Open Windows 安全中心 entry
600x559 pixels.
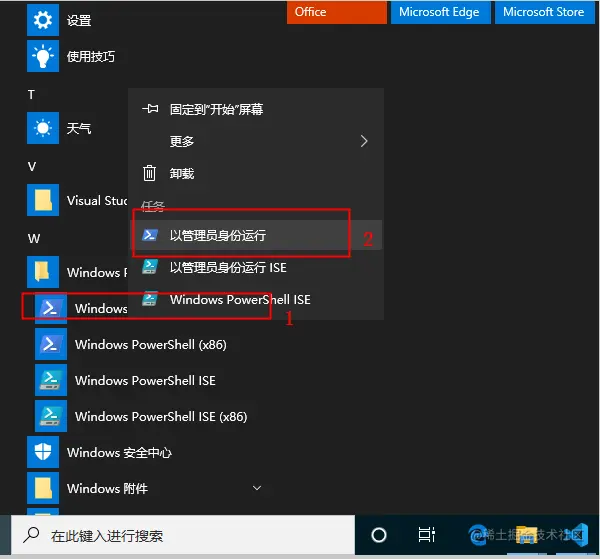119,452
